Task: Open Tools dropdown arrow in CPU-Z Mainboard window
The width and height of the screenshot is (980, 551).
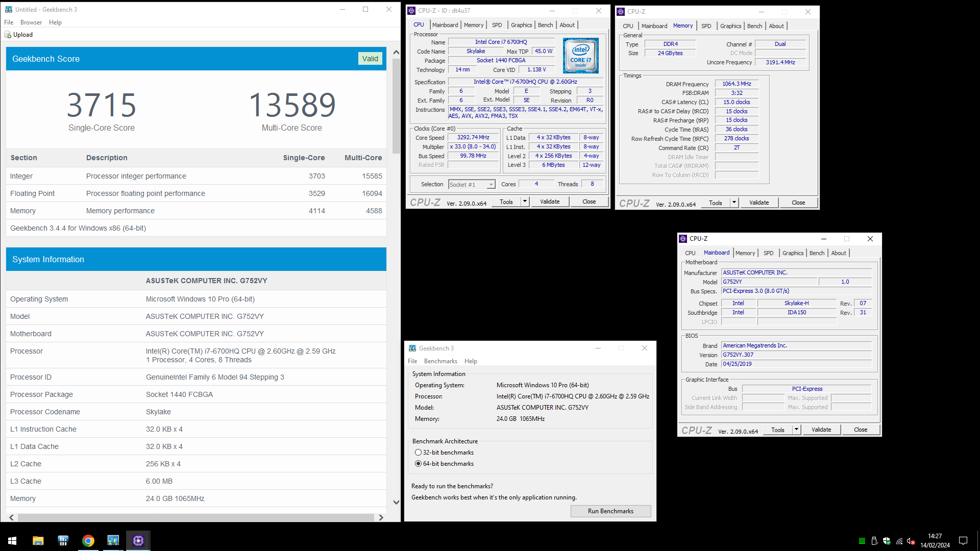Action: (796, 430)
